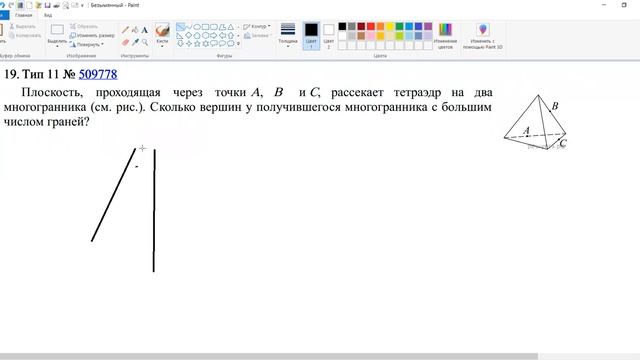Choose the green color swatch
640x360 pixels.
click(400, 27)
